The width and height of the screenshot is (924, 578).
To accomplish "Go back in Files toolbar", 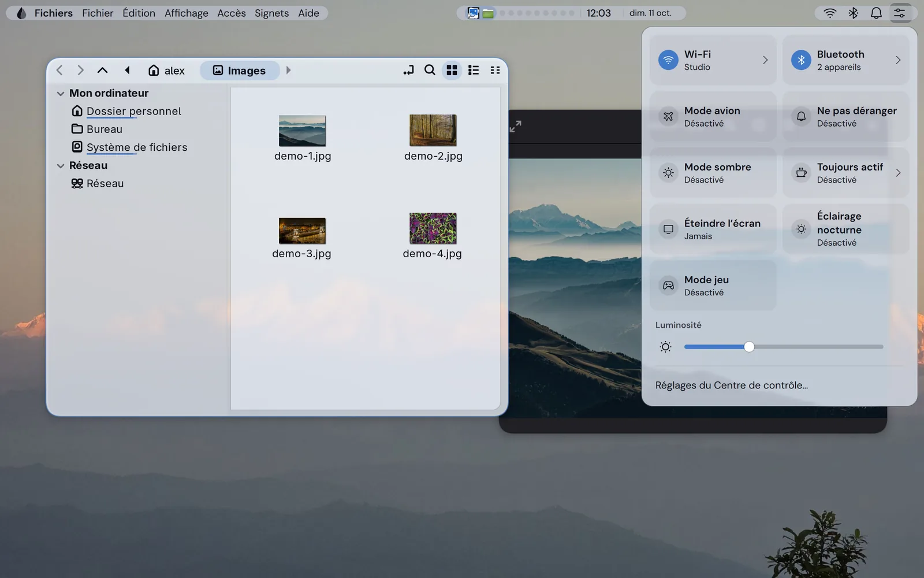I will pyautogui.click(x=59, y=71).
